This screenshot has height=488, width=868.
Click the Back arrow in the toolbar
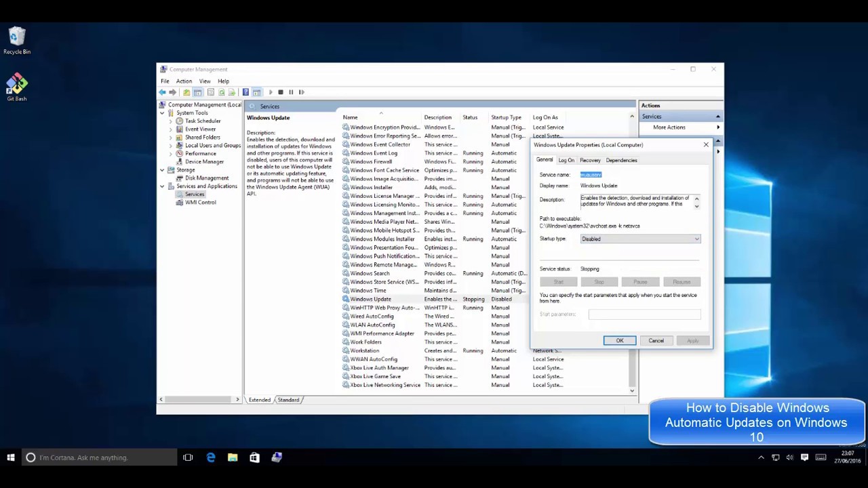click(163, 92)
